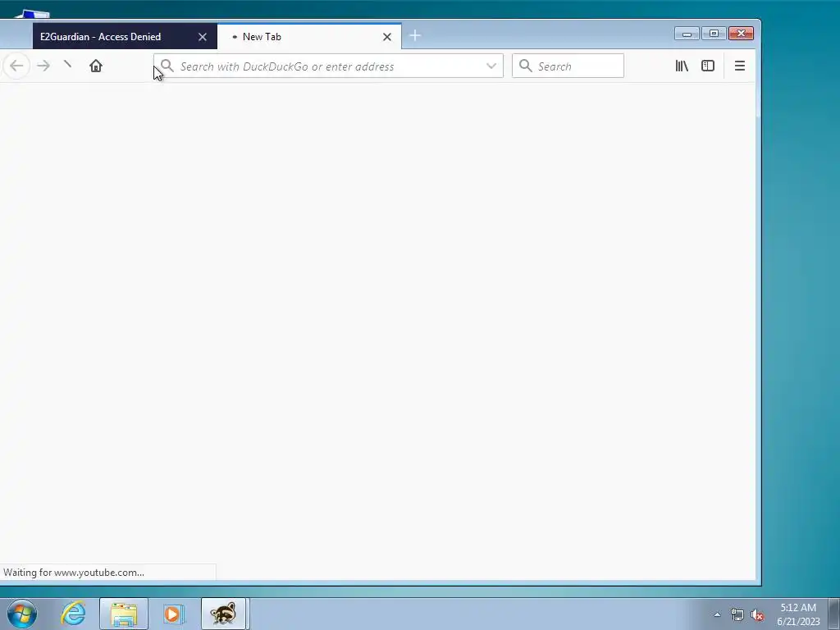Go back to the previous page
Screen dimensions: 840x630
click(x=16, y=66)
